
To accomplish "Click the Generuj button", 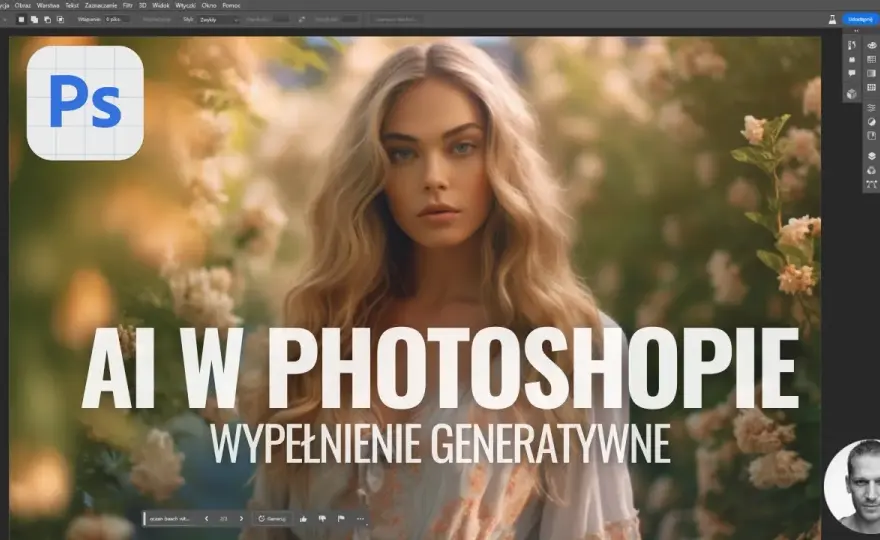I will pyautogui.click(x=272, y=519).
